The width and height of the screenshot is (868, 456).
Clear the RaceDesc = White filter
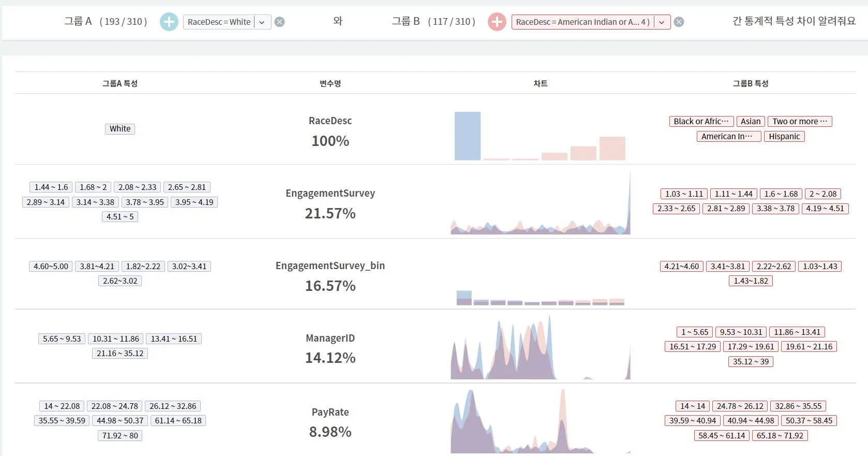(279, 22)
